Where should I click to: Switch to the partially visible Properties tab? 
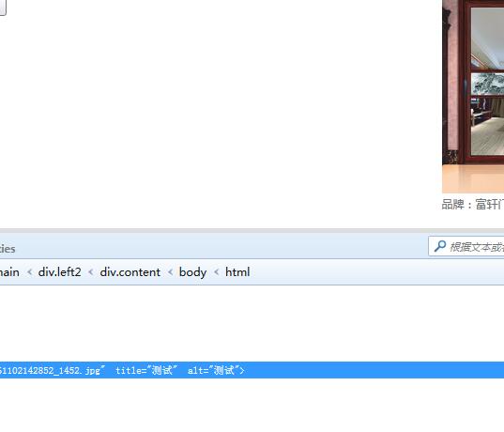8,249
